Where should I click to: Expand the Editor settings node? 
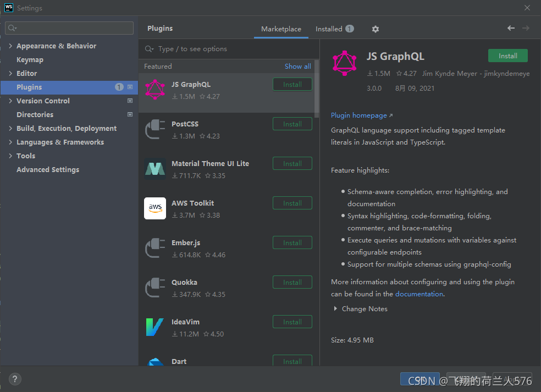click(10, 73)
